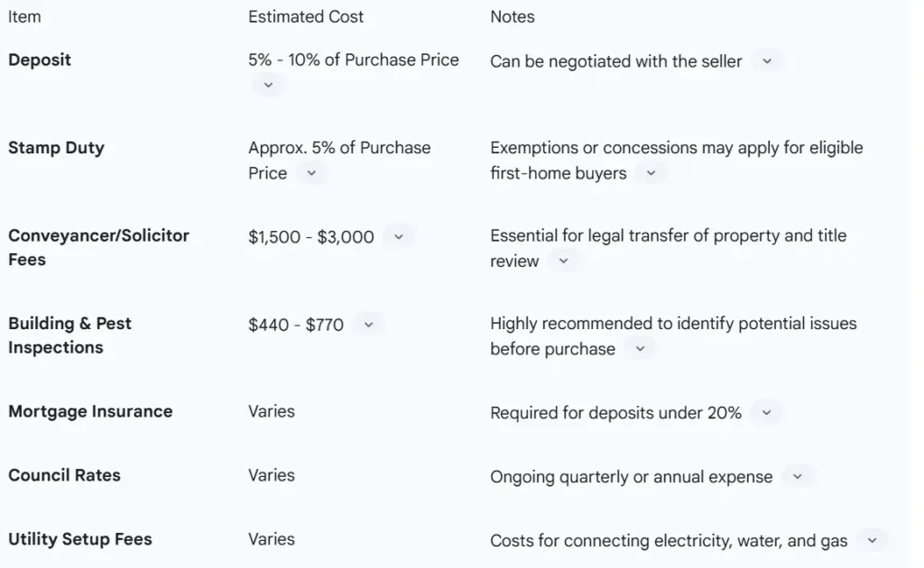Expand chevron after 'title review' note
924x568 pixels.
(563, 261)
